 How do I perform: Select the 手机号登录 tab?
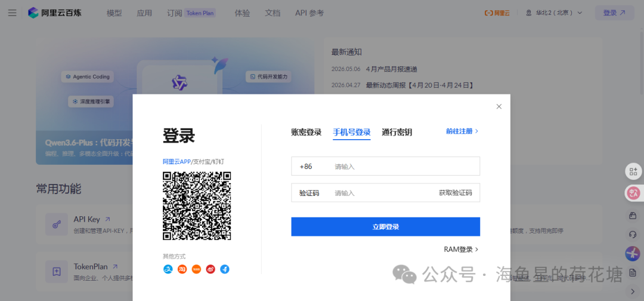352,133
